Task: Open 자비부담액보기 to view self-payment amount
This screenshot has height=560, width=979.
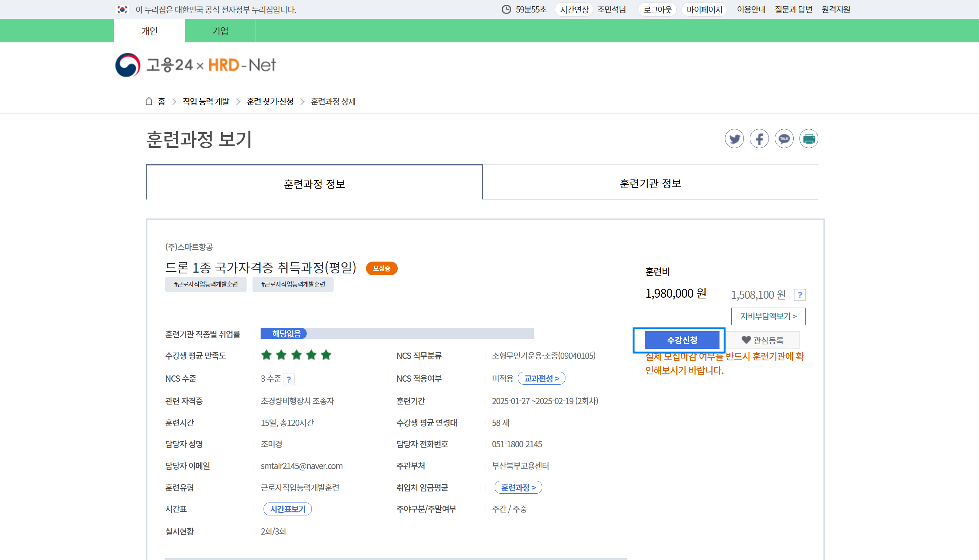Action: pos(768,316)
